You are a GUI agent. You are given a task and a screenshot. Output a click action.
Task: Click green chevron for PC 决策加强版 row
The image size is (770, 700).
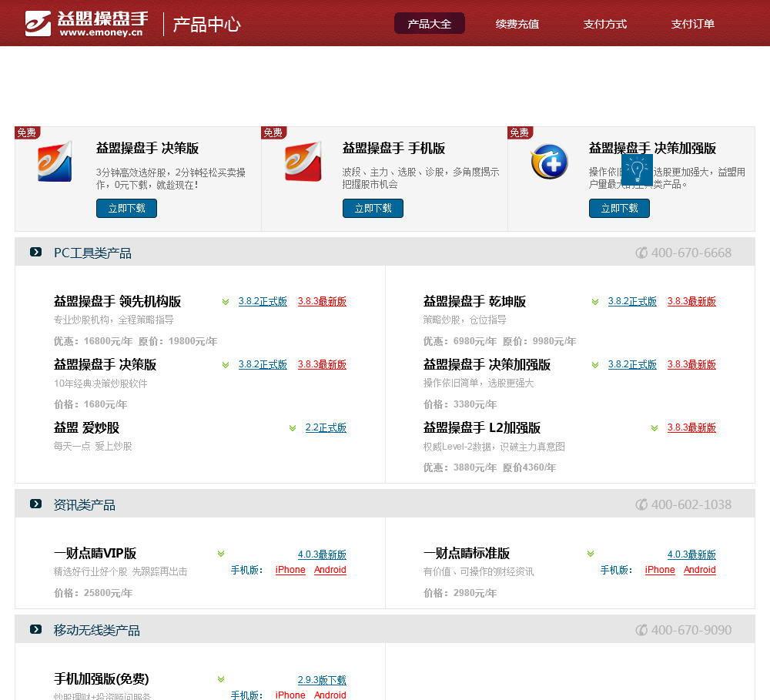tap(595, 365)
